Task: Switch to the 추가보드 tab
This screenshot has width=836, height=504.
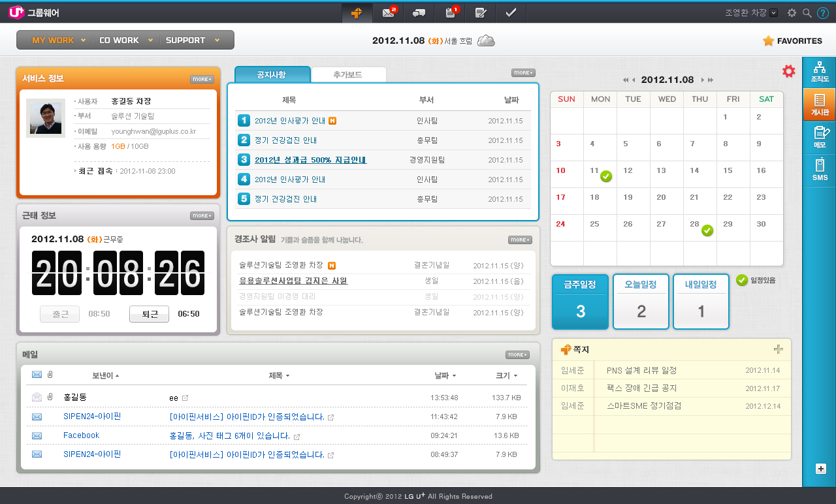Action: pos(348,74)
